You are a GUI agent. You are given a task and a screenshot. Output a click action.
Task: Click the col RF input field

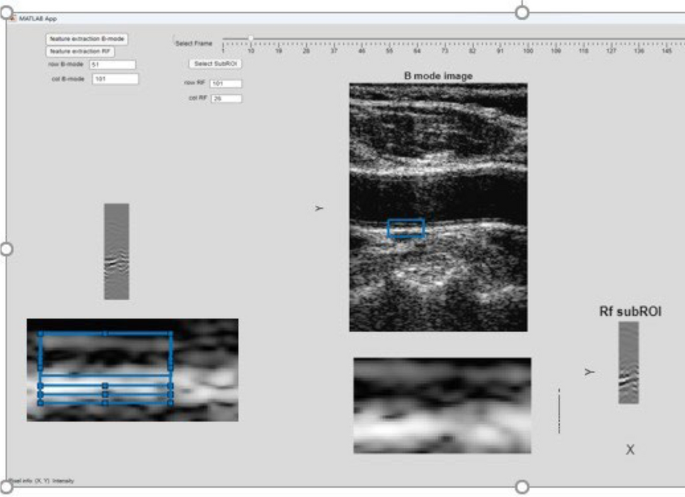(225, 98)
